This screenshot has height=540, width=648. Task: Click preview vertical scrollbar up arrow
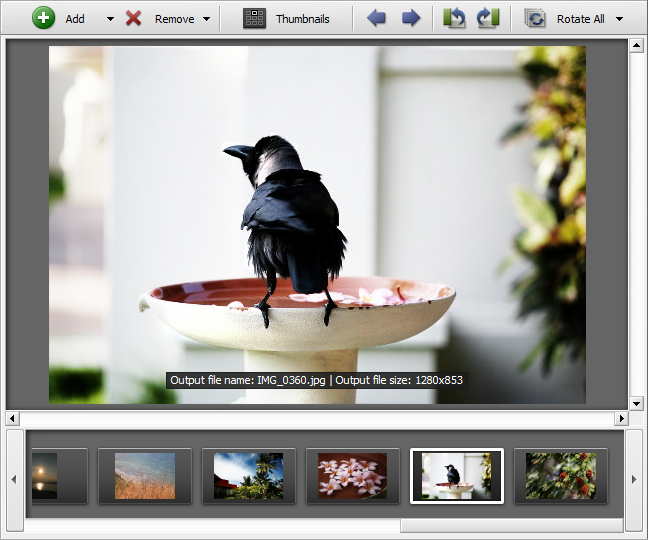(x=636, y=45)
